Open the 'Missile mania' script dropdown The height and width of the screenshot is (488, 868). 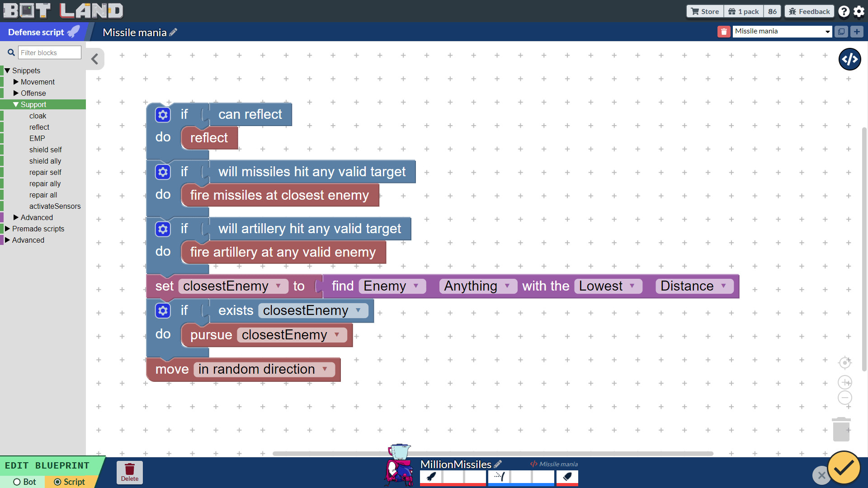click(x=782, y=31)
